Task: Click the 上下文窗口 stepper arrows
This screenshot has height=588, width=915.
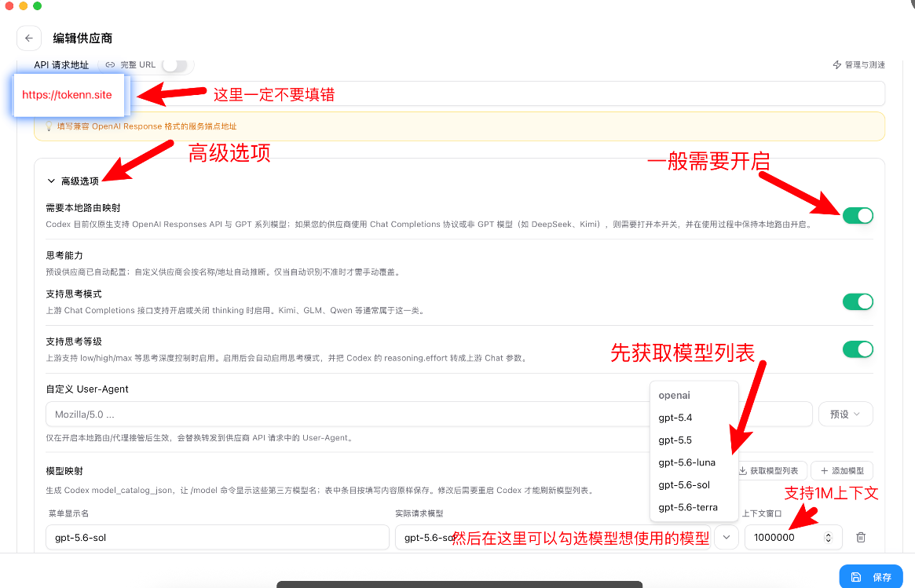Action: pos(828,537)
